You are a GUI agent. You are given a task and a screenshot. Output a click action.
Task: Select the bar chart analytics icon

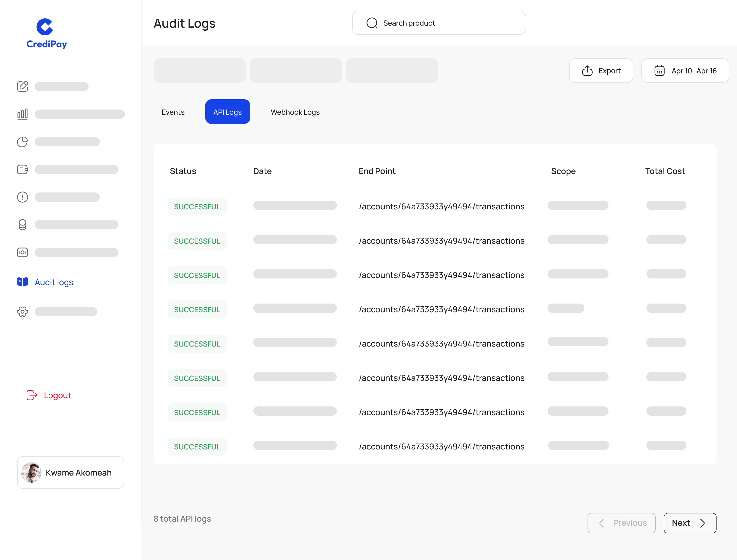click(22, 114)
